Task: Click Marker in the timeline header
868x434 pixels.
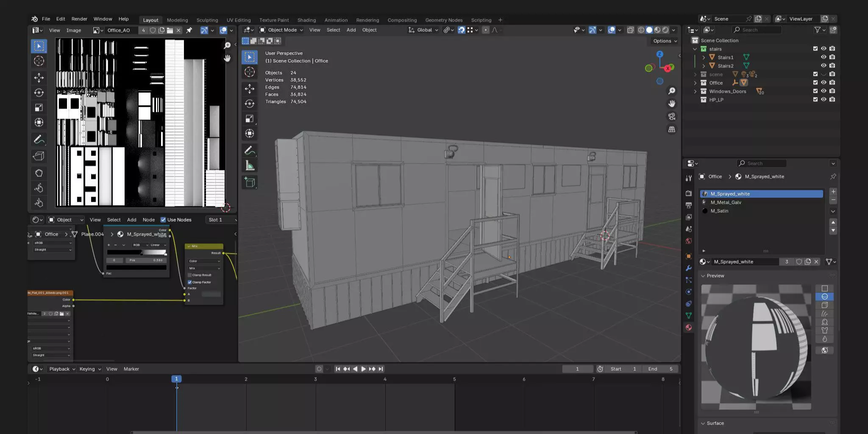Action: [131, 369]
